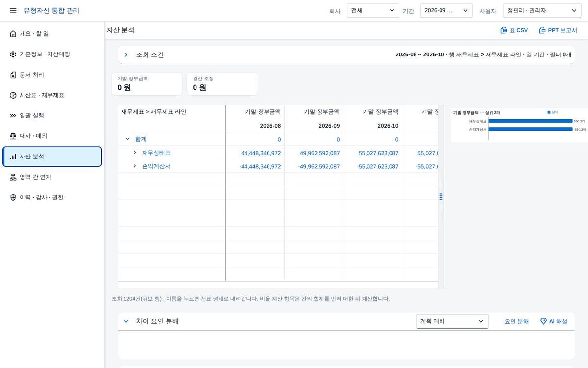Click the 2026-10 column header
The width and height of the screenshot is (588, 368).
pyautogui.click(x=388, y=126)
